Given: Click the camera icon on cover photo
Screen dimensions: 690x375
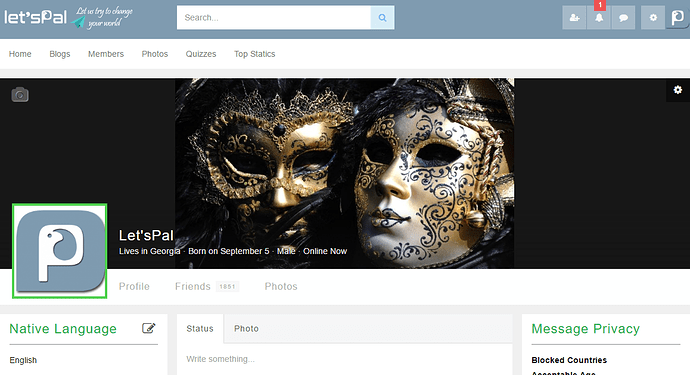Looking at the screenshot, I should [x=20, y=95].
